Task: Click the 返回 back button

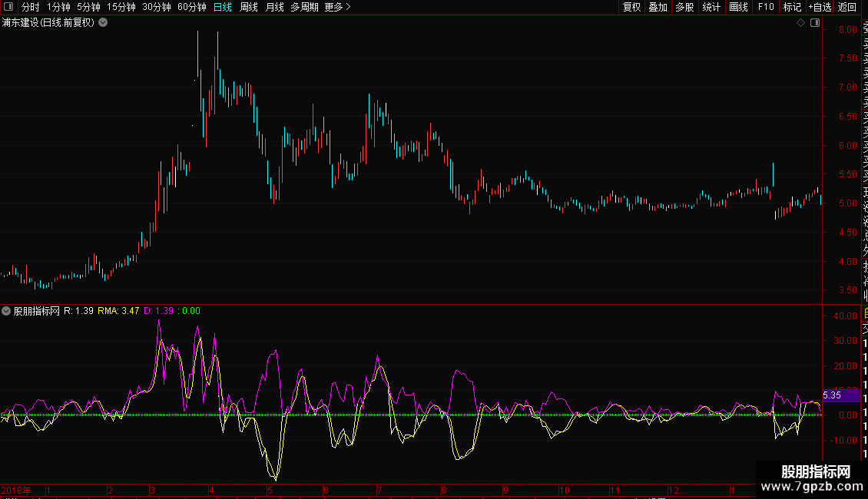Action: (x=847, y=7)
